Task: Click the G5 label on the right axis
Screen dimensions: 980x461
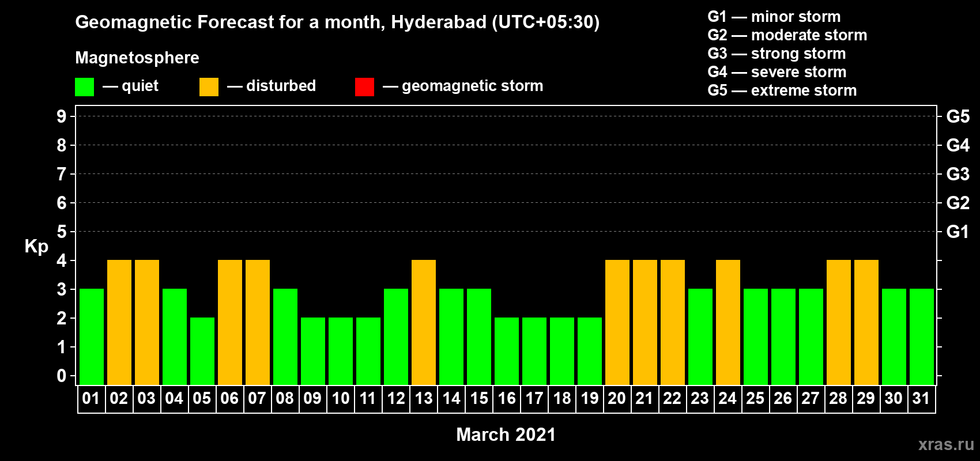Action: [958, 116]
